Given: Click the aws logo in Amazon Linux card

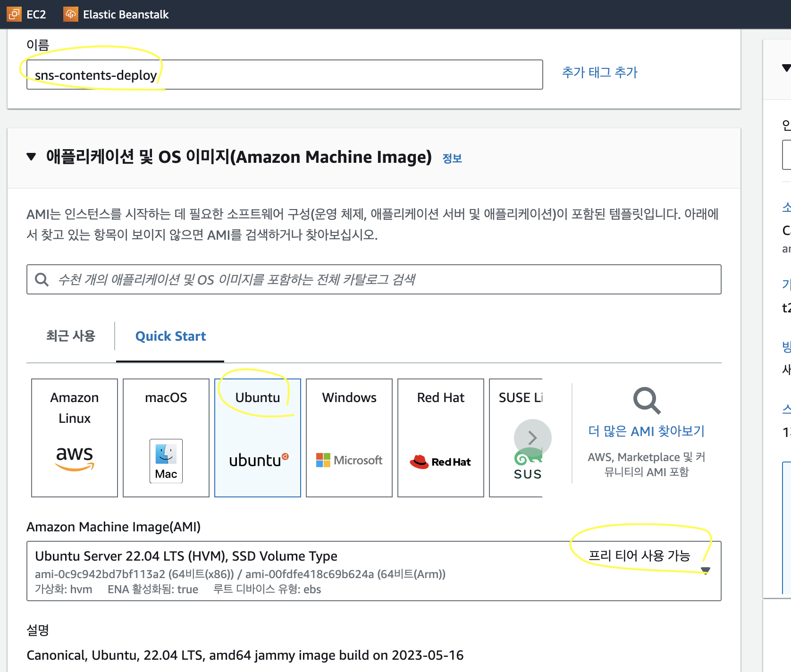Looking at the screenshot, I should pos(75,458).
